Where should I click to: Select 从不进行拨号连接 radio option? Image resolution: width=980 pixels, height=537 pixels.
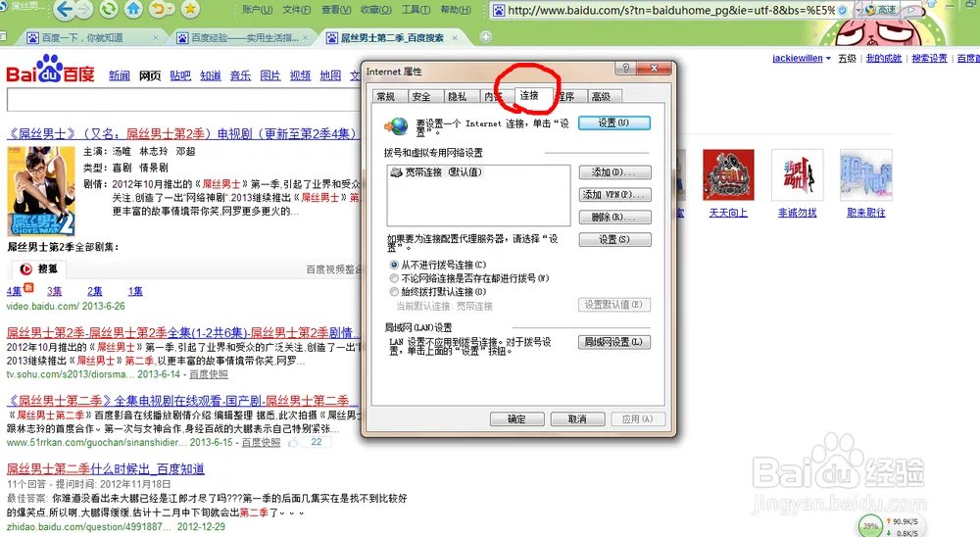point(394,265)
